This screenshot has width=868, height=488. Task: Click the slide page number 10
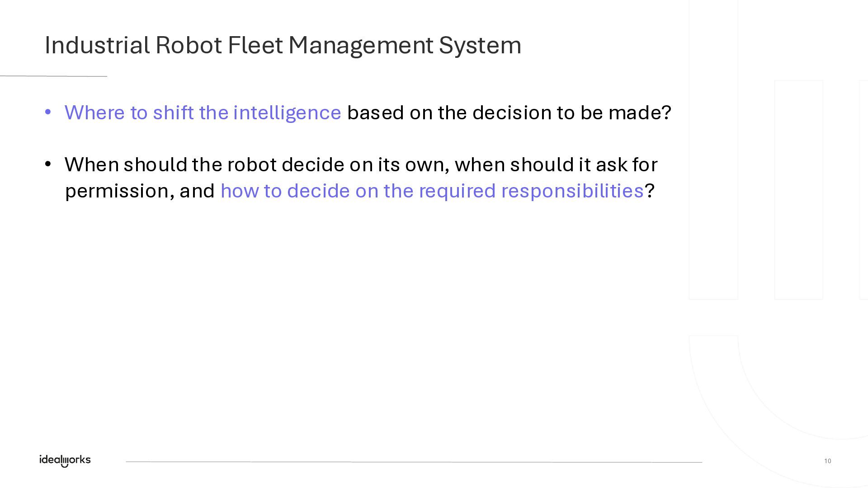click(x=827, y=461)
